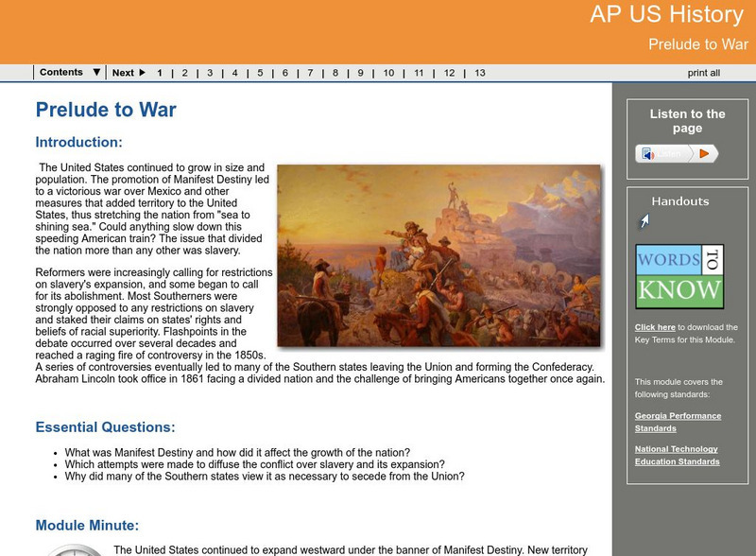
Task: Go to page 4
Action: (x=234, y=73)
